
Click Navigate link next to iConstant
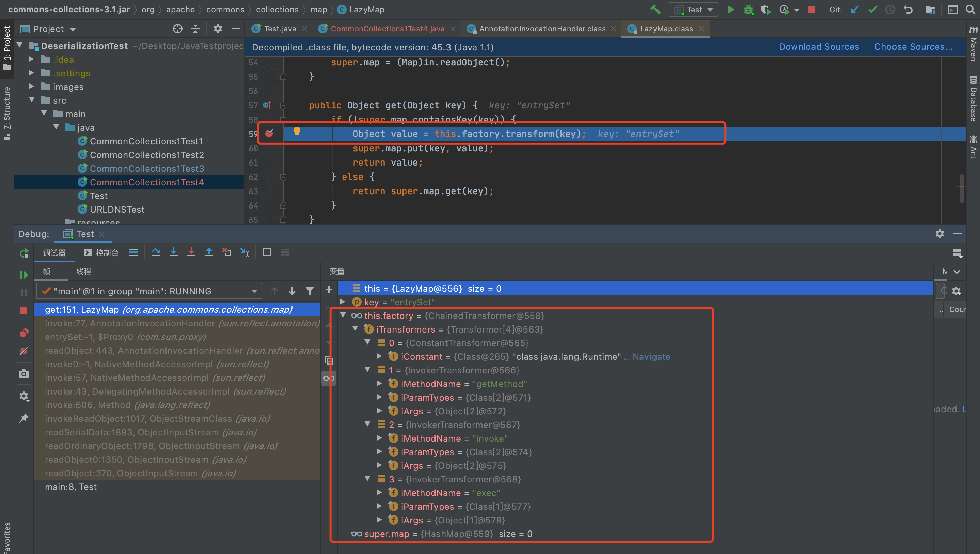651,356
